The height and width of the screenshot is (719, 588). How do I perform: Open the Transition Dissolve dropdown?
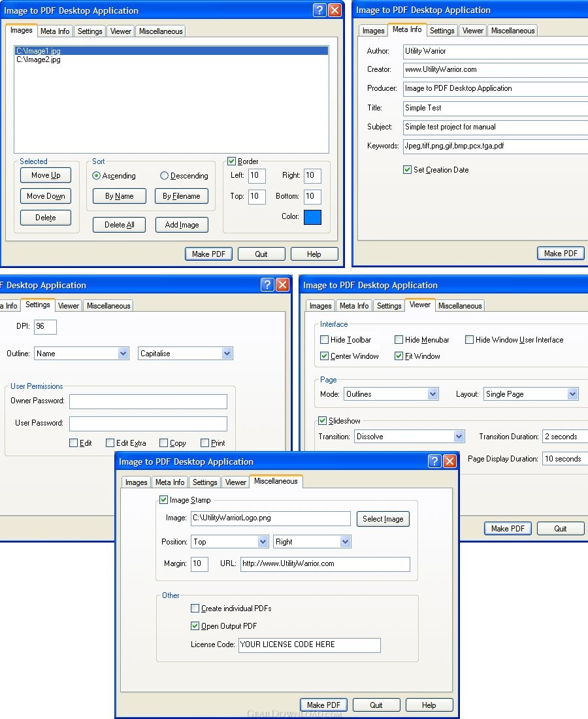coord(409,437)
